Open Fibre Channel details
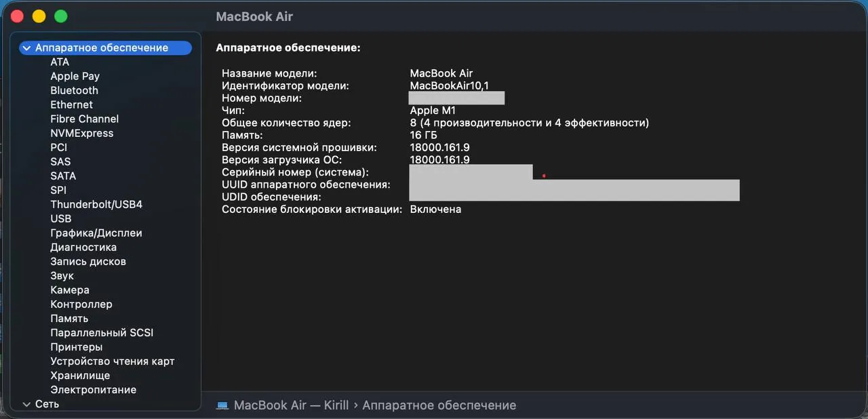Image resolution: width=868 pixels, height=419 pixels. 84,119
